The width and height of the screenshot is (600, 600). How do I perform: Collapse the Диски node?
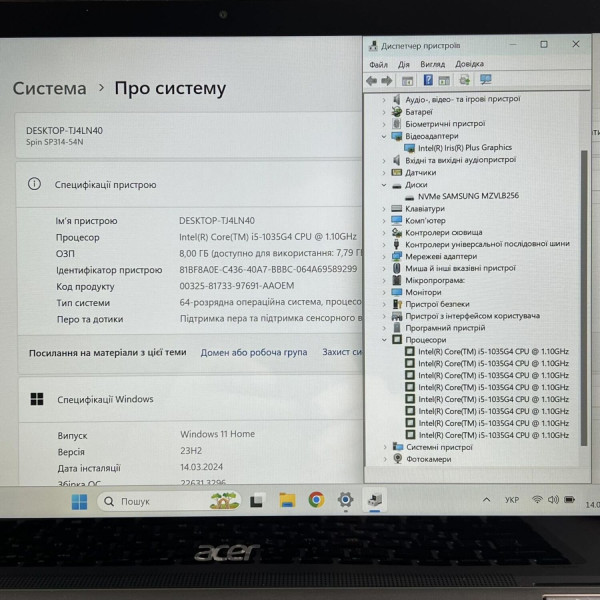(384, 185)
